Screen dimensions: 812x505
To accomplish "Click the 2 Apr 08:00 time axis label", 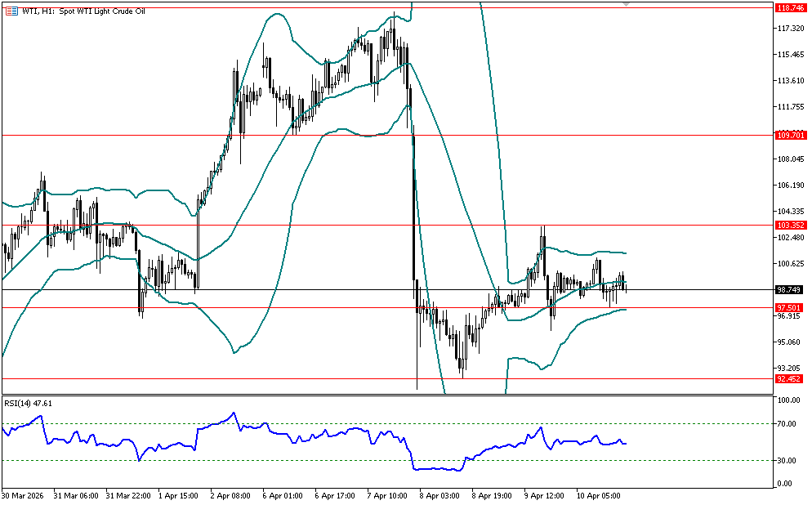I will click(230, 495).
